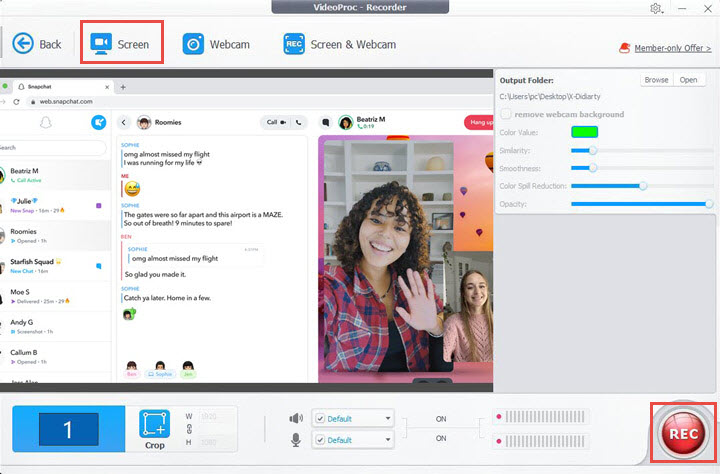Image resolution: width=720 pixels, height=474 pixels.
Task: Click the small self-view video thumbnail
Action: point(468,307)
